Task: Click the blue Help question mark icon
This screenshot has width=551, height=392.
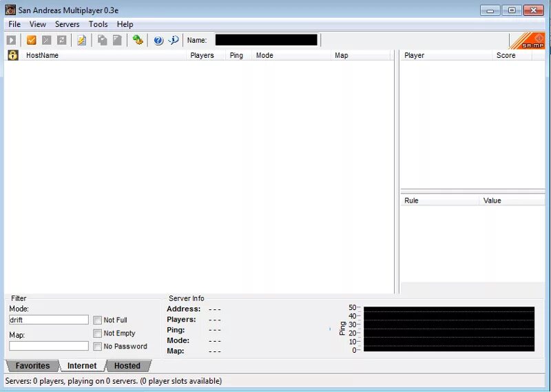Action: click(x=158, y=41)
